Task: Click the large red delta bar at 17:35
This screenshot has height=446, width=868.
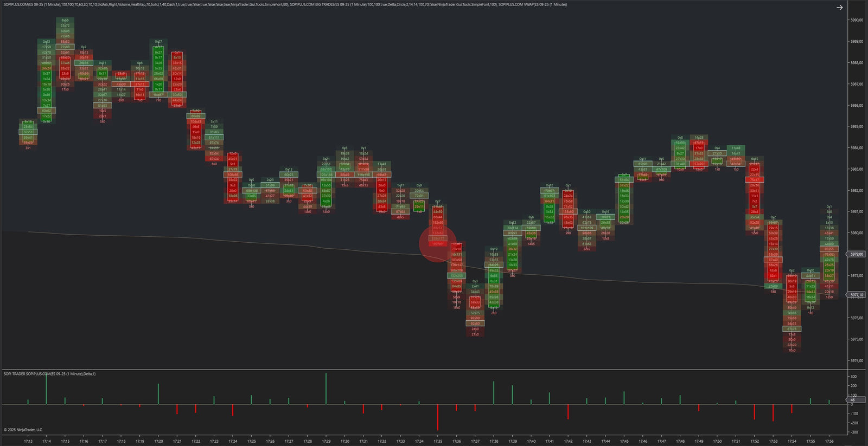Action: click(438, 417)
